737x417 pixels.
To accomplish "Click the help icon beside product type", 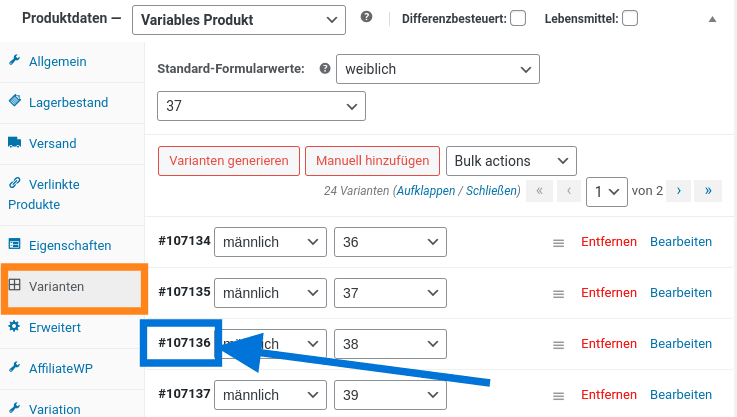I will click(366, 18).
